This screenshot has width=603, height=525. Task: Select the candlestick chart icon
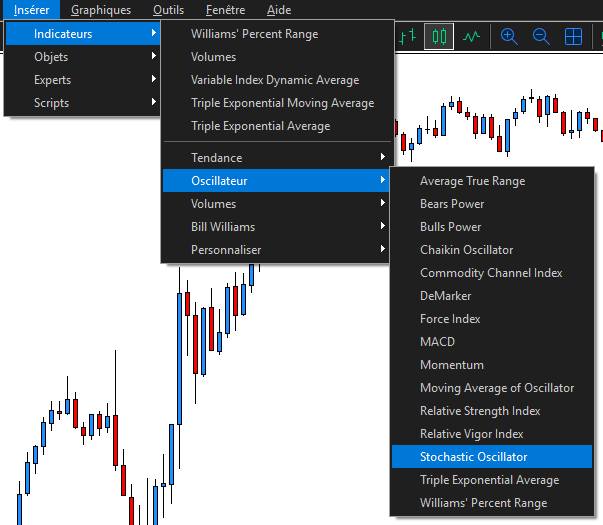tap(439, 37)
